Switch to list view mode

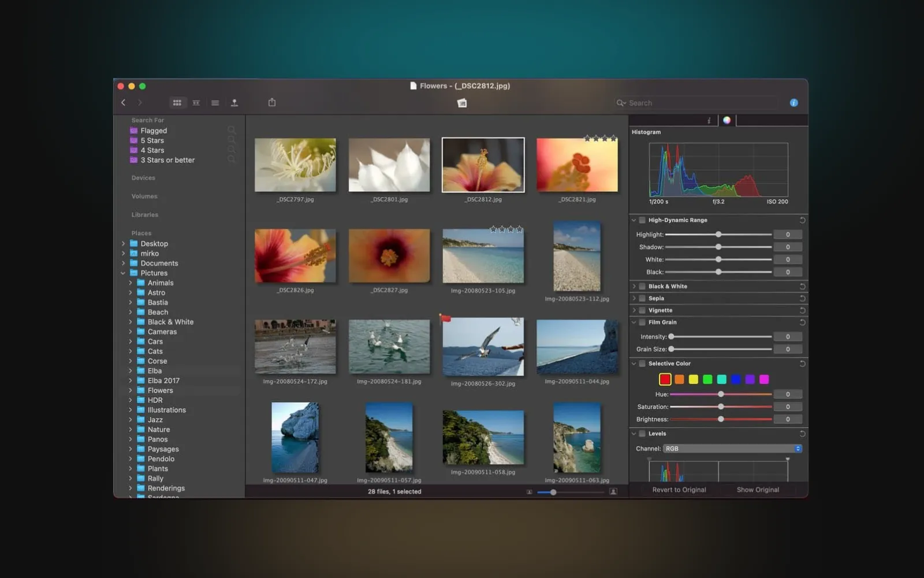pyautogui.click(x=215, y=103)
